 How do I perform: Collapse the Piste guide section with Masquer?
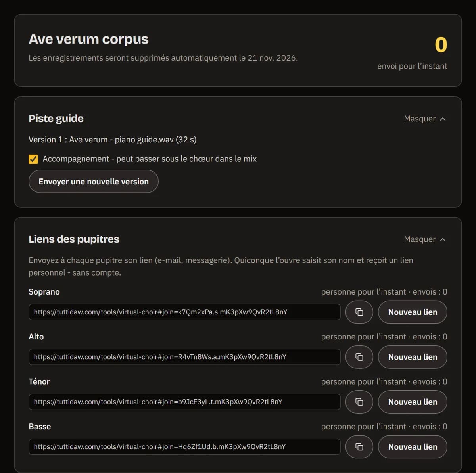425,119
